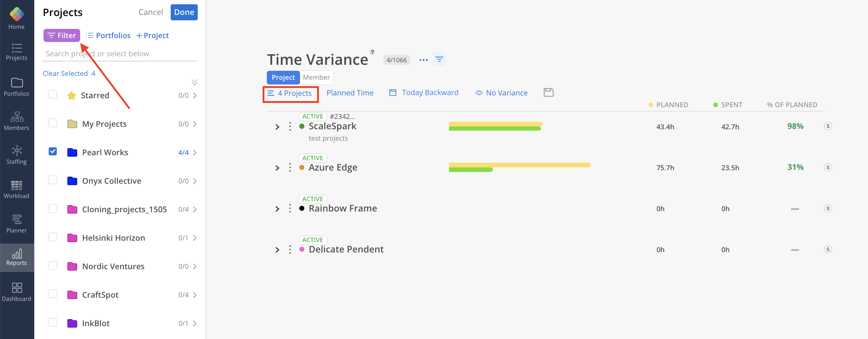868x339 pixels.
Task: Expand the CraftSpot portfolio chevron
Action: (x=195, y=295)
